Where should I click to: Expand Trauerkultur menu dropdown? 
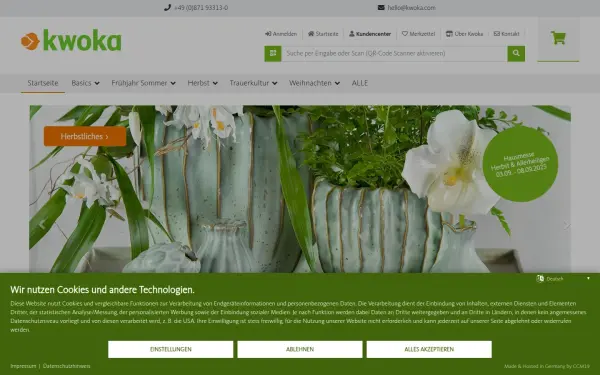253,83
